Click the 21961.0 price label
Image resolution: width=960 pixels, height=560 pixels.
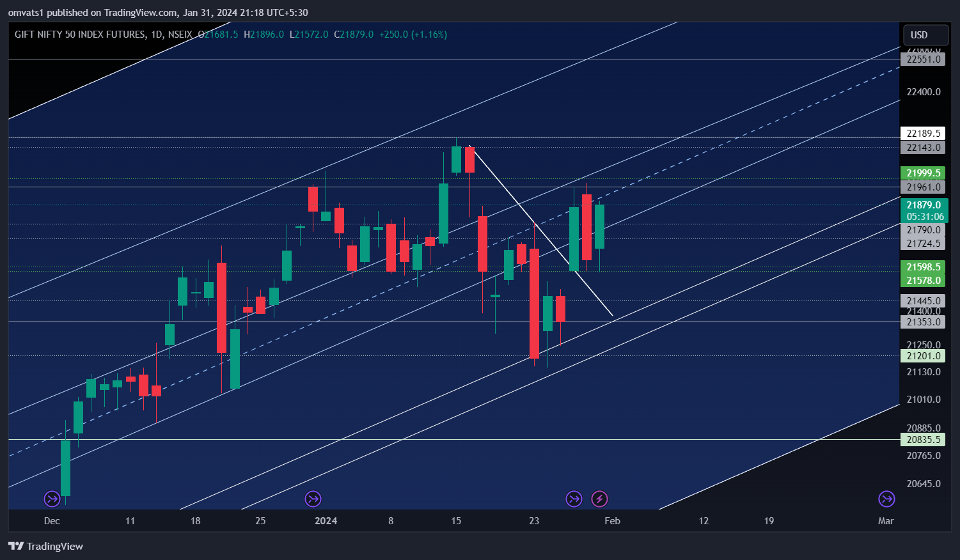coord(924,187)
